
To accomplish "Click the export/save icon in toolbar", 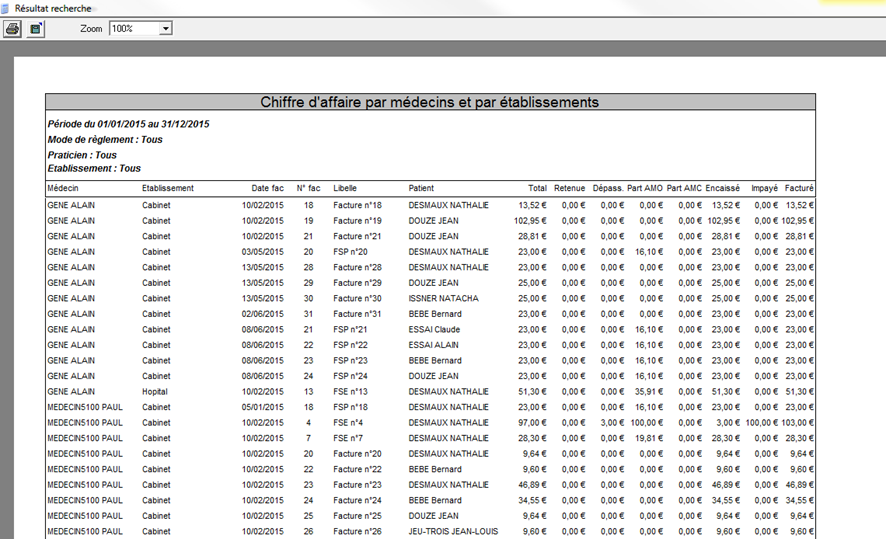I will (x=36, y=29).
